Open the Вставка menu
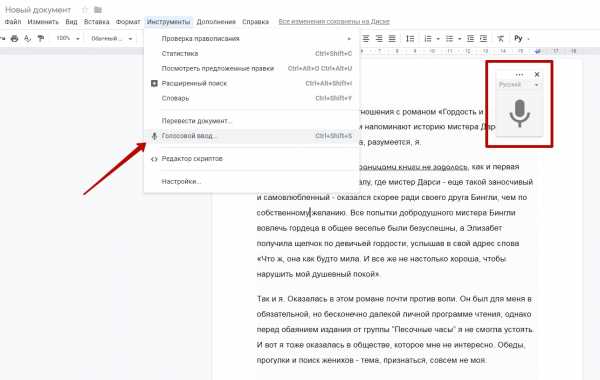This screenshot has width=600, height=380. pyautogui.click(x=96, y=22)
